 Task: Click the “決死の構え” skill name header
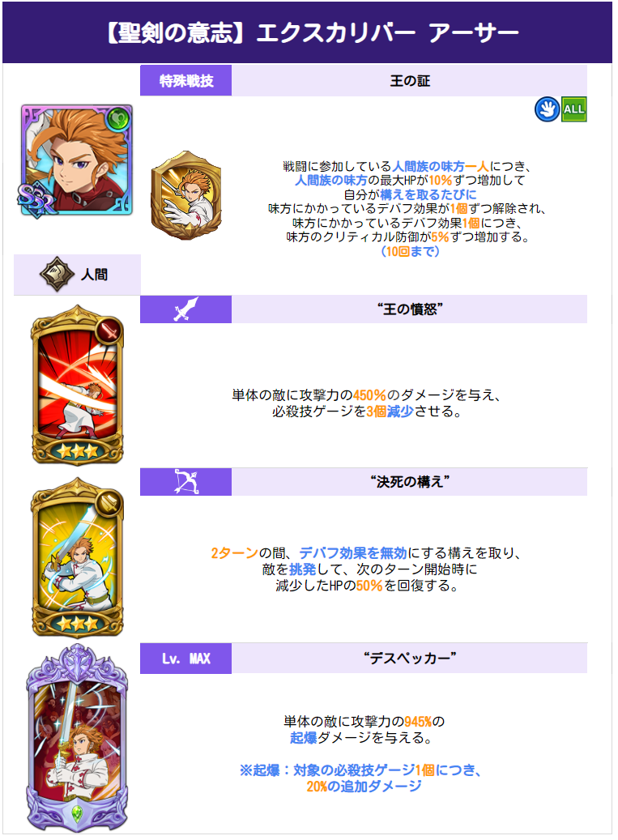(x=410, y=482)
